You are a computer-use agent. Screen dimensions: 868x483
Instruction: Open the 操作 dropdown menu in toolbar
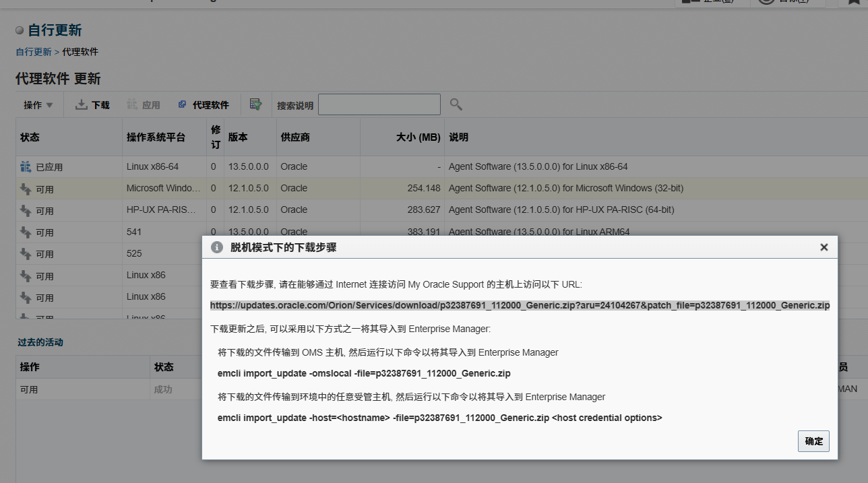click(x=38, y=105)
